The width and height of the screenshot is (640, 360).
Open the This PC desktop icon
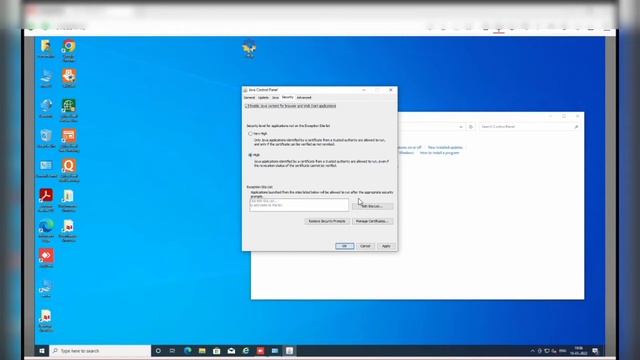click(x=46, y=78)
